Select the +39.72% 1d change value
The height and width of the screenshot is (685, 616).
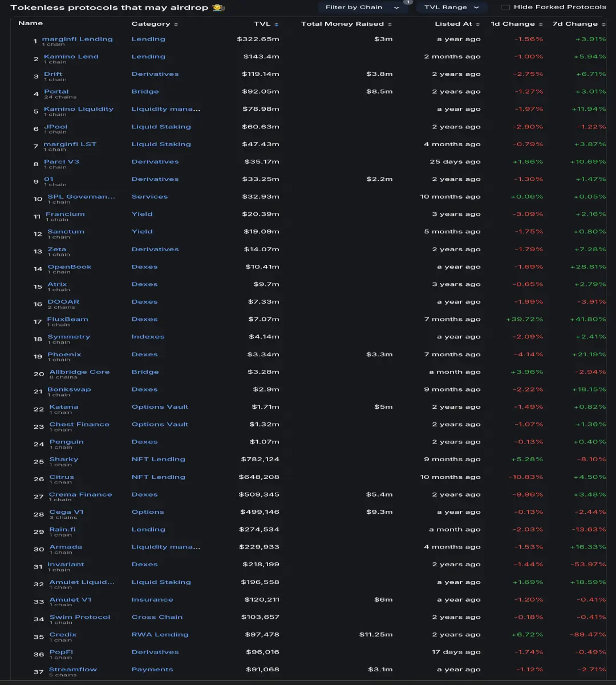coord(524,319)
